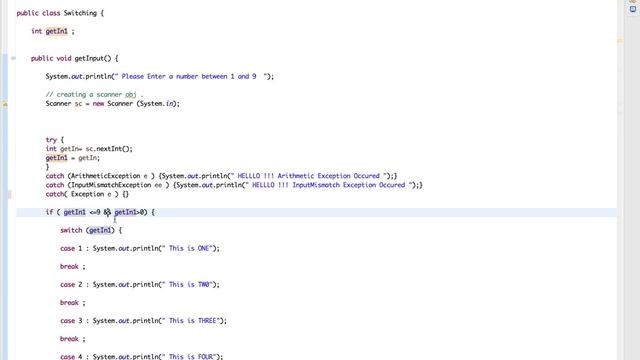Viewport: 640px width, 360px height.
Task: Click 'getIn1>0' in the if condition
Action: (129, 212)
